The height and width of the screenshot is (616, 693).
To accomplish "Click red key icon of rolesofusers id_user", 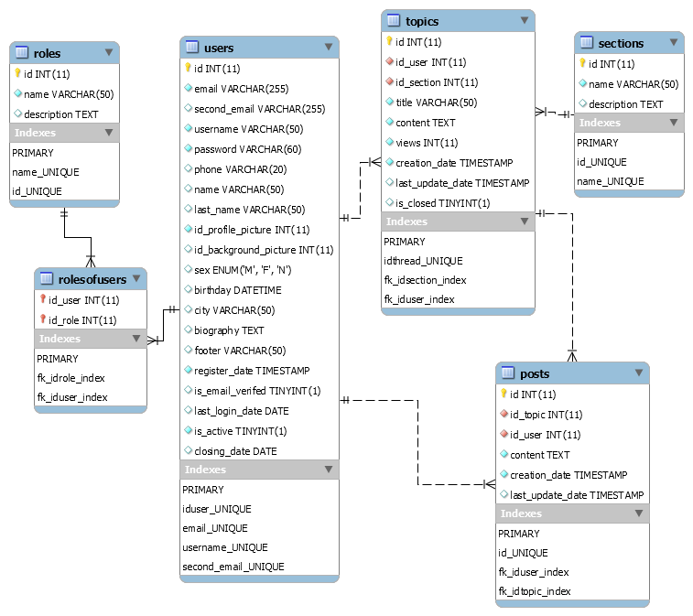I will click(x=43, y=299).
